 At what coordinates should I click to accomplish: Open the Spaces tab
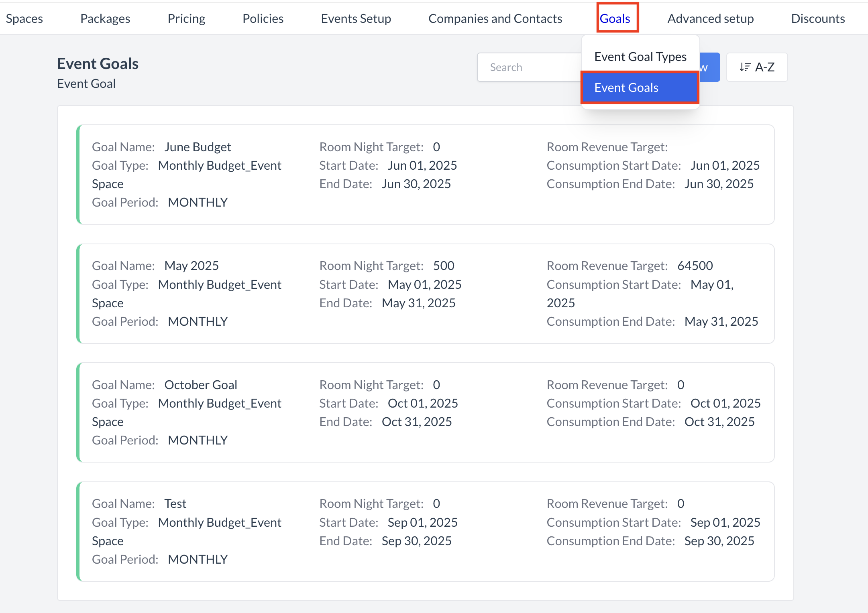tap(24, 18)
